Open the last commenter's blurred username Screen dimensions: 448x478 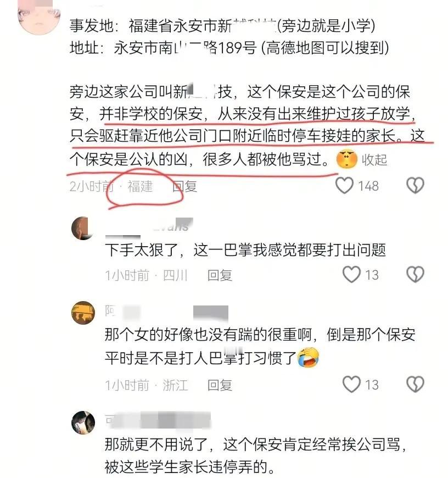[158, 421]
